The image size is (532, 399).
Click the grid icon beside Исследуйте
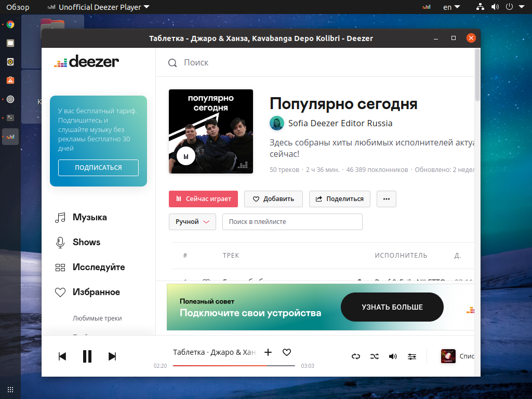(60, 268)
